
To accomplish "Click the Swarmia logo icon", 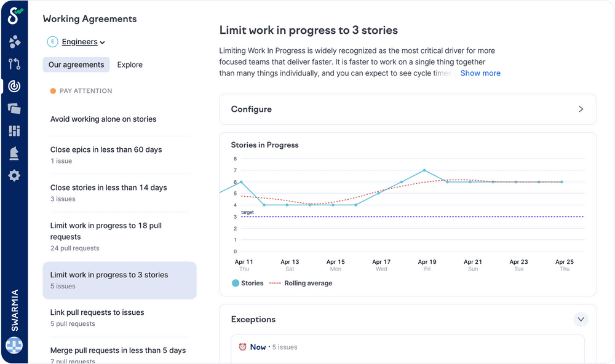I will (x=14, y=16).
